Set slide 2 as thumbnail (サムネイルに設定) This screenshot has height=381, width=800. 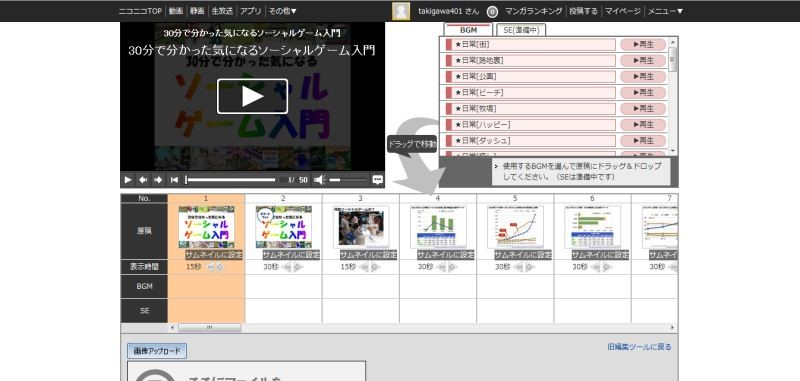point(291,255)
